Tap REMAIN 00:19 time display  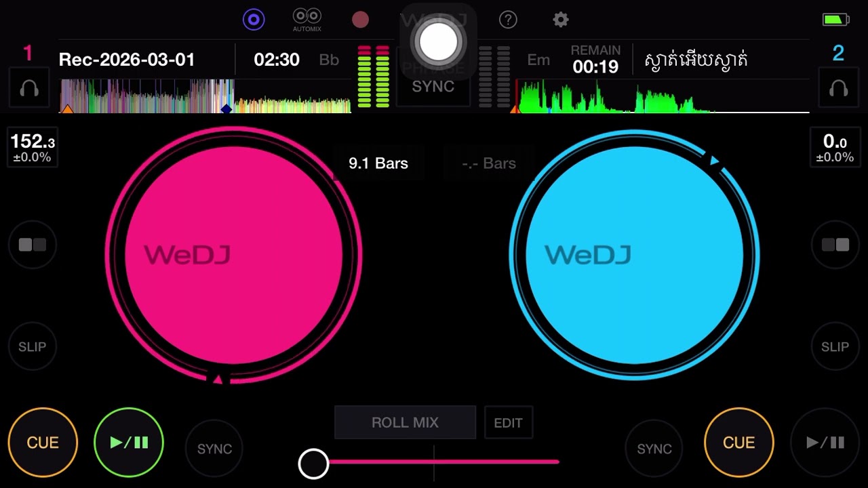tap(595, 60)
